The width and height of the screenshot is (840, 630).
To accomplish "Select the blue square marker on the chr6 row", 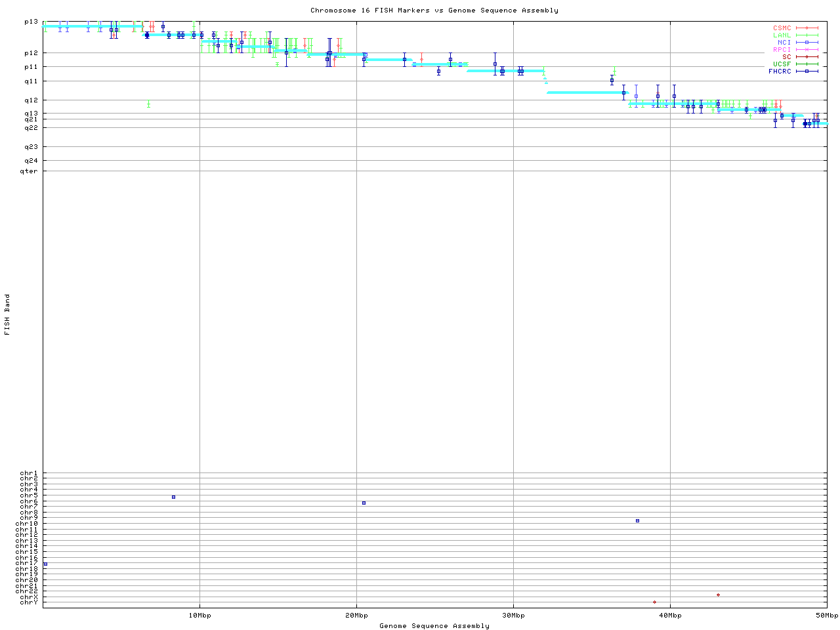I will [364, 503].
